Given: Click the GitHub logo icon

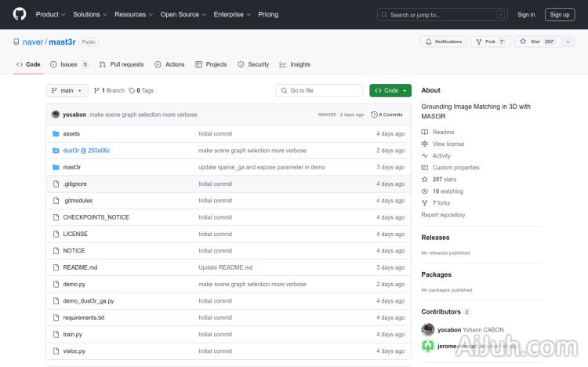Looking at the screenshot, I should (x=20, y=14).
